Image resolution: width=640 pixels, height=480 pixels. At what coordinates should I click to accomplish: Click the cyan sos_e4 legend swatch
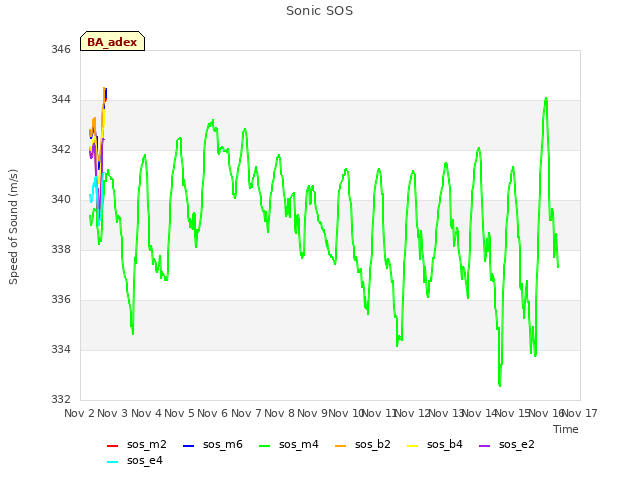(x=112, y=462)
